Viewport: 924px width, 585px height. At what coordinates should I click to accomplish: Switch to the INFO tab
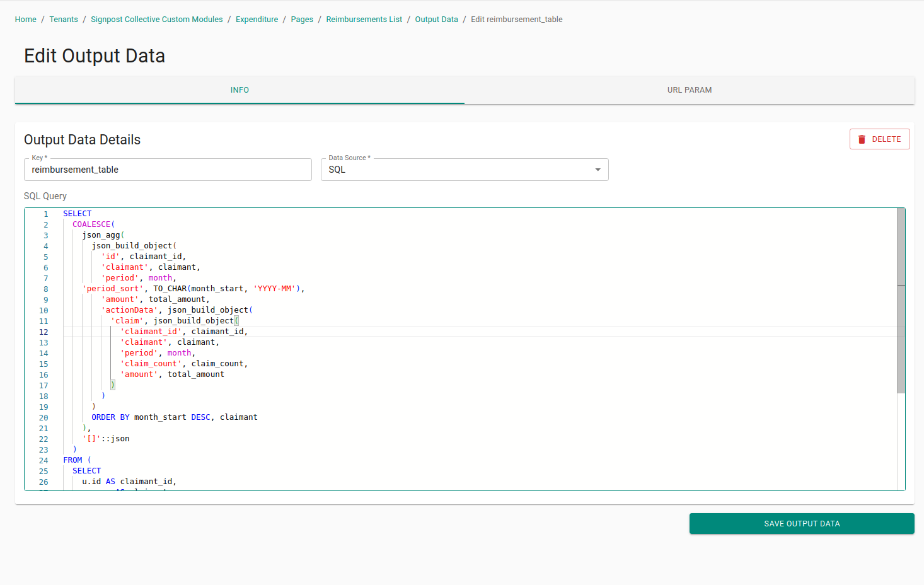point(240,90)
